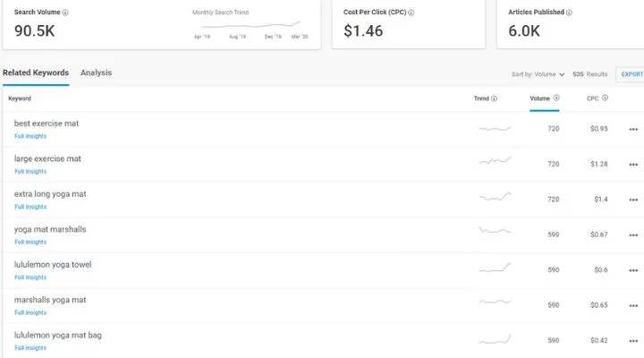Open Full Insights for best exercise mat
The width and height of the screenshot is (644, 358).
(x=30, y=136)
